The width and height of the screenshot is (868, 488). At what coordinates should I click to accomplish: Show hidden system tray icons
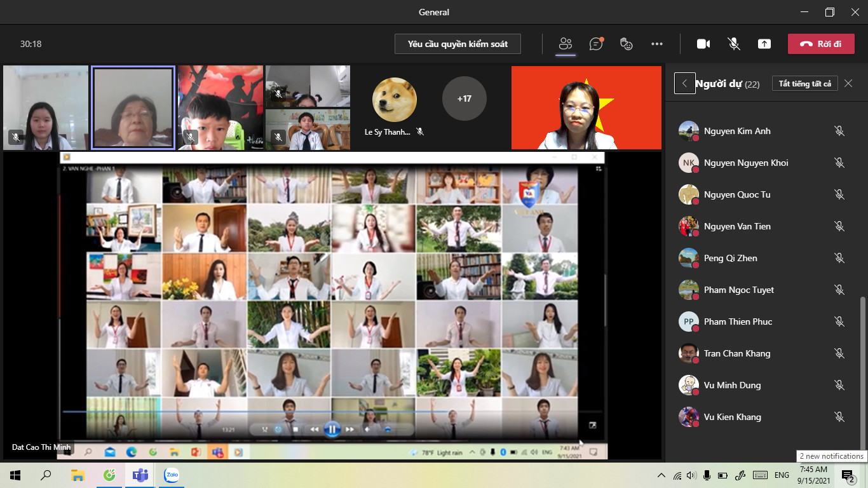tap(661, 475)
